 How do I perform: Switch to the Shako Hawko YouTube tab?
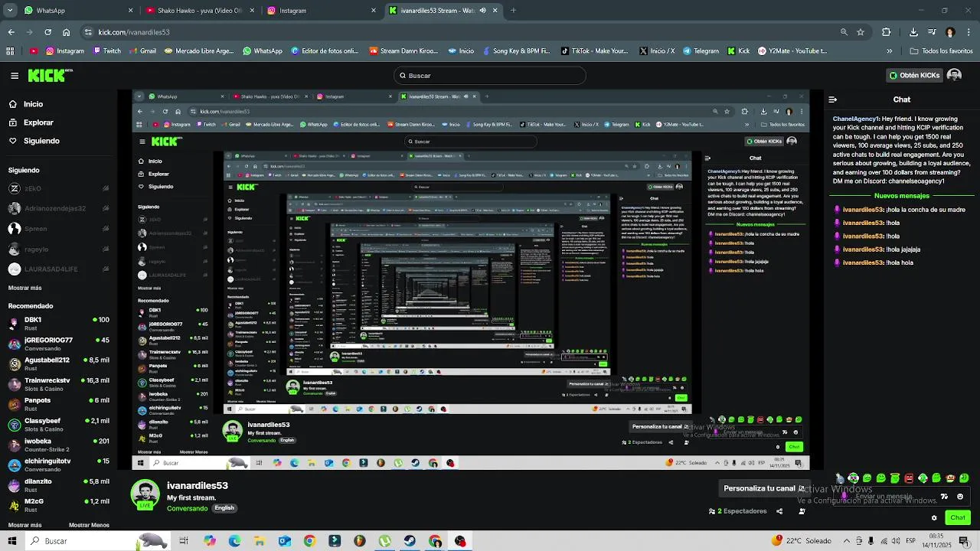tap(199, 11)
